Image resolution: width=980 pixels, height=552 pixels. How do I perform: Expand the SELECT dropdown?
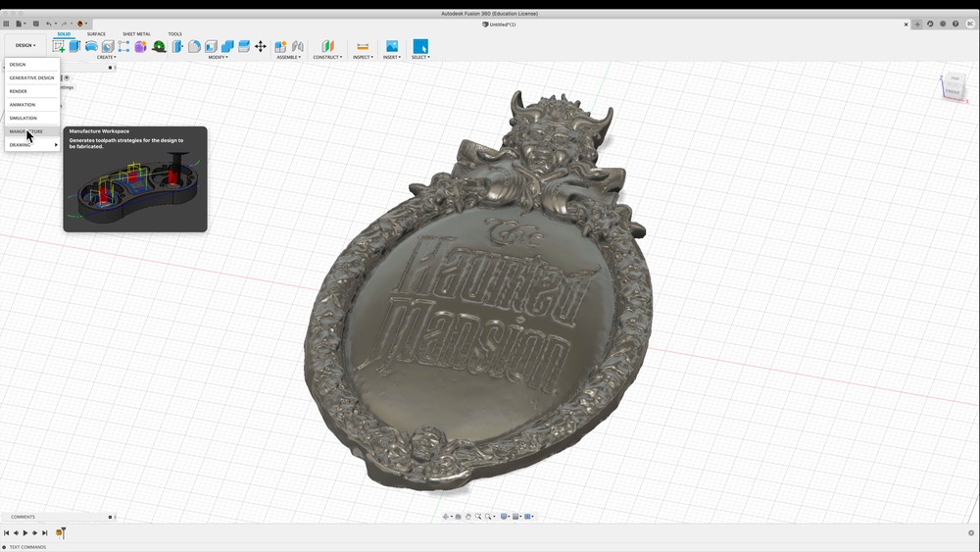(420, 57)
